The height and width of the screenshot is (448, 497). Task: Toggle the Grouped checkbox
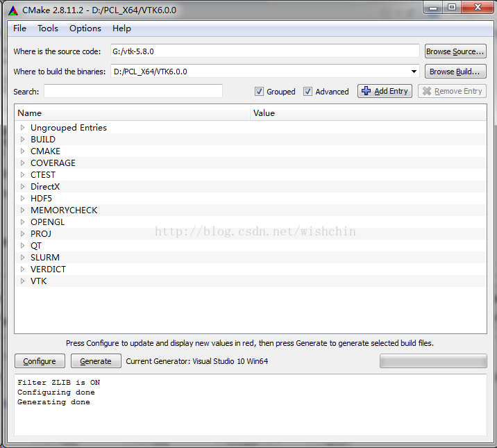[x=259, y=91]
